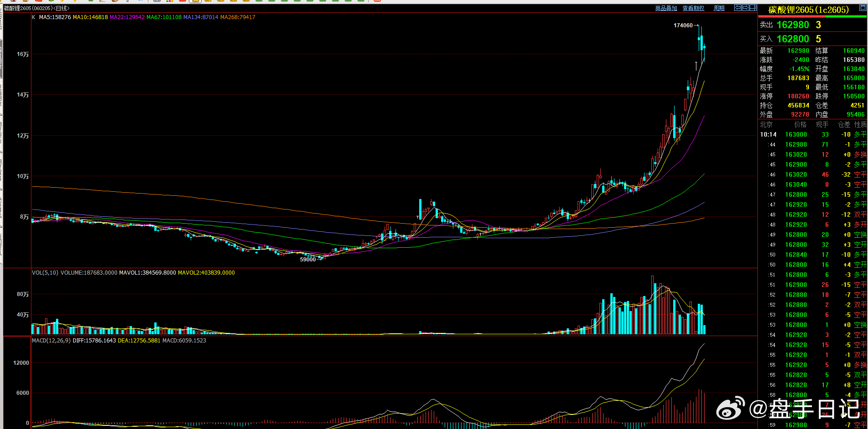Click the 幅度 value -1.45%
The width and height of the screenshot is (868, 429).
point(799,69)
